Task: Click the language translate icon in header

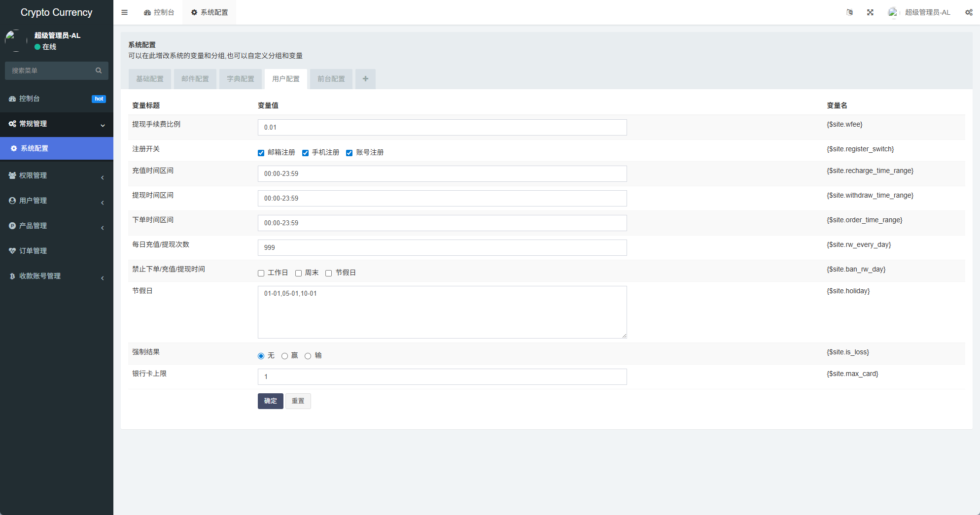Action: click(x=849, y=12)
